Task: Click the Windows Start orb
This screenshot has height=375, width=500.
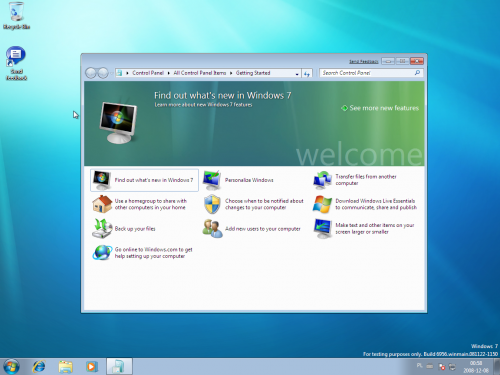Action: point(11,367)
